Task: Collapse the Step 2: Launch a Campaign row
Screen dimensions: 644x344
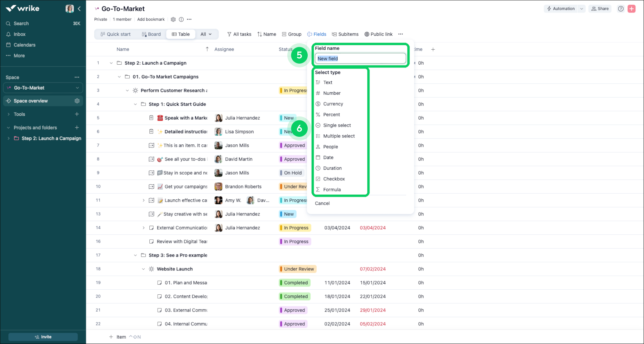Action: 111,63
